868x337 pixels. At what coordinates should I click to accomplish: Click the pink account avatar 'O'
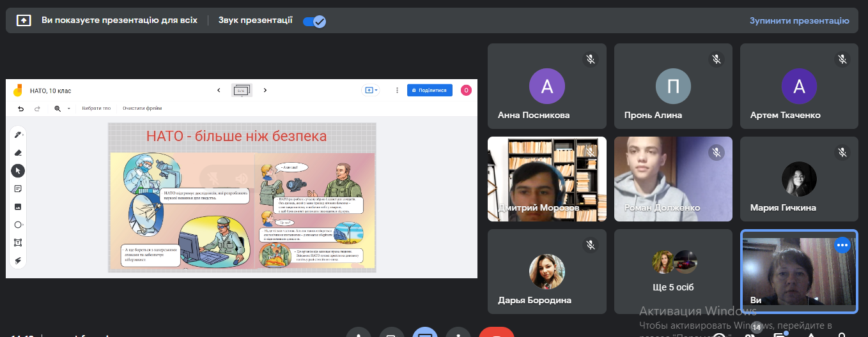(466, 91)
